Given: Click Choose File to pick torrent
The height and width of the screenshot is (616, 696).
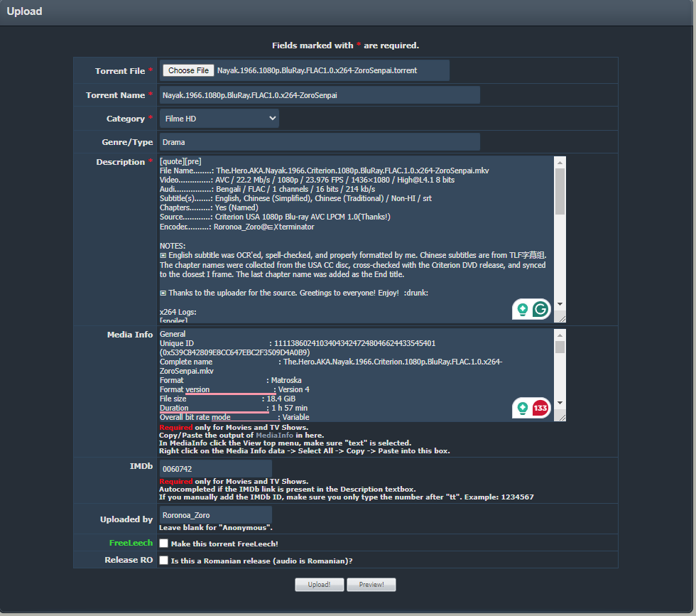Looking at the screenshot, I should pos(188,70).
